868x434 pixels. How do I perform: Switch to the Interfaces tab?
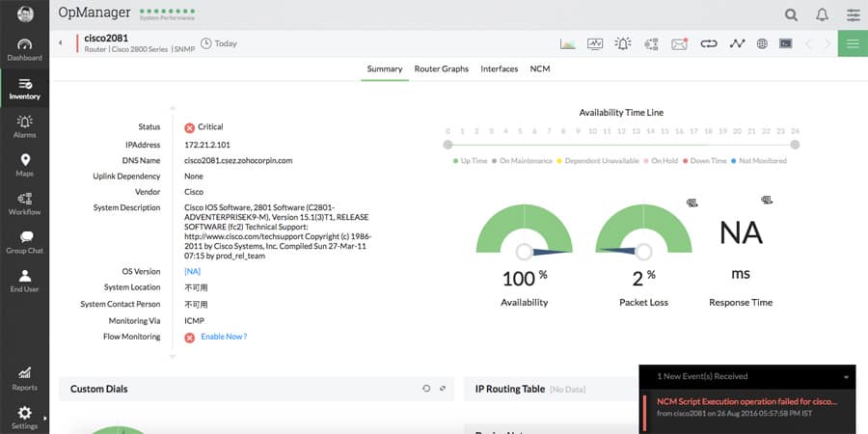click(500, 69)
